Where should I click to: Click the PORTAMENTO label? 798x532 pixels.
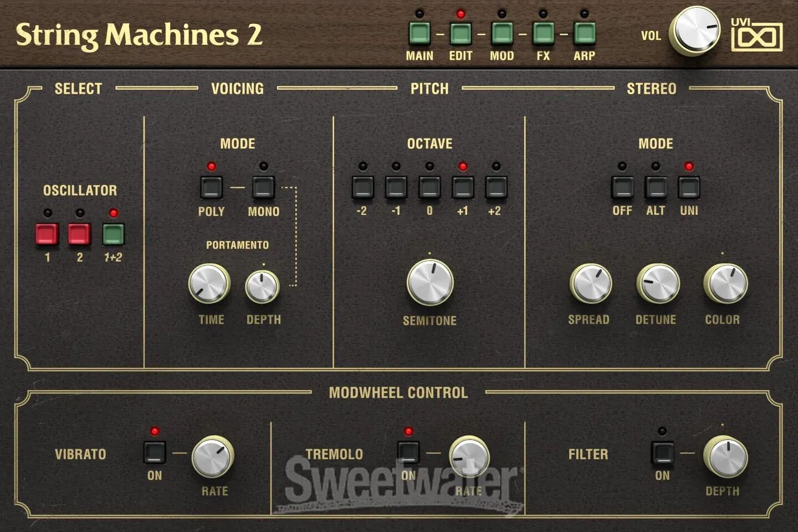coord(237,245)
